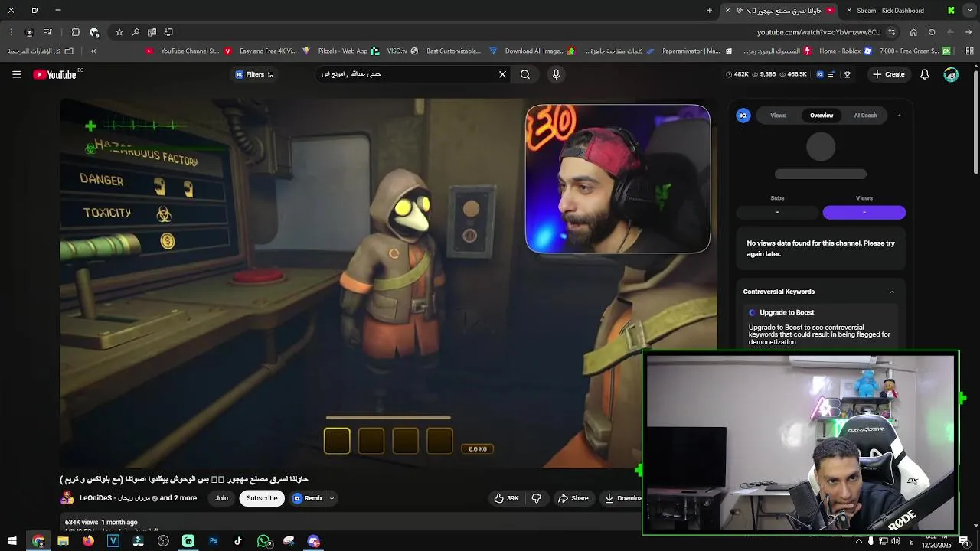Open OBS Studio from the taskbar
This screenshot has width=980, height=551.
tap(163, 541)
